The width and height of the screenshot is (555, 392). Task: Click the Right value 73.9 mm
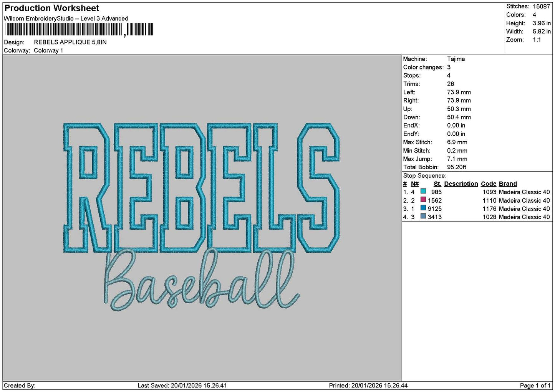pyautogui.click(x=459, y=101)
